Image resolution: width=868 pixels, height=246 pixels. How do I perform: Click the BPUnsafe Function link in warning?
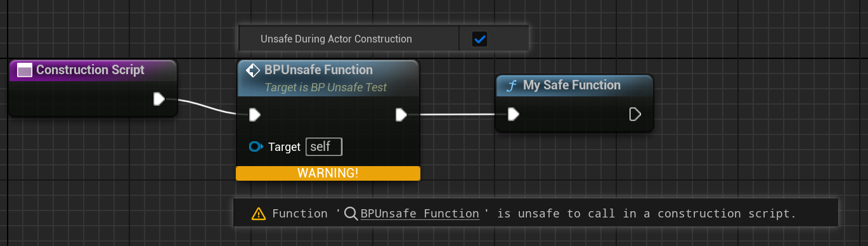click(420, 213)
